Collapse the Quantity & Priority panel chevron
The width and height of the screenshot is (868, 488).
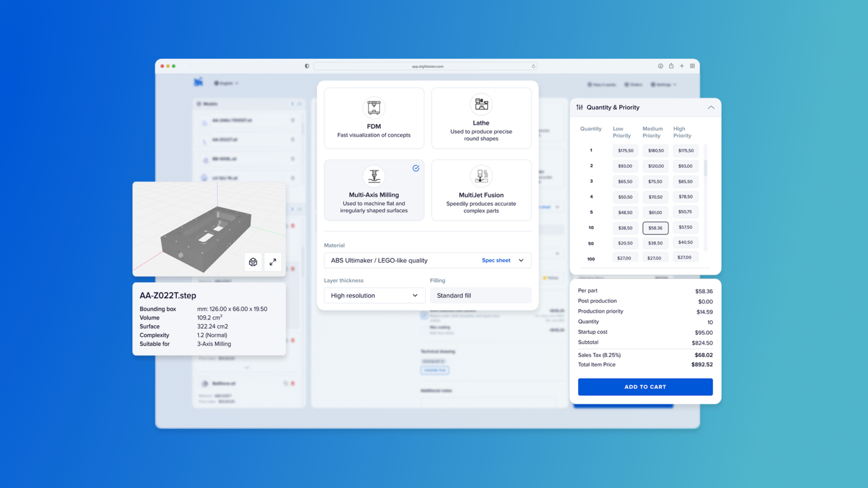click(711, 107)
